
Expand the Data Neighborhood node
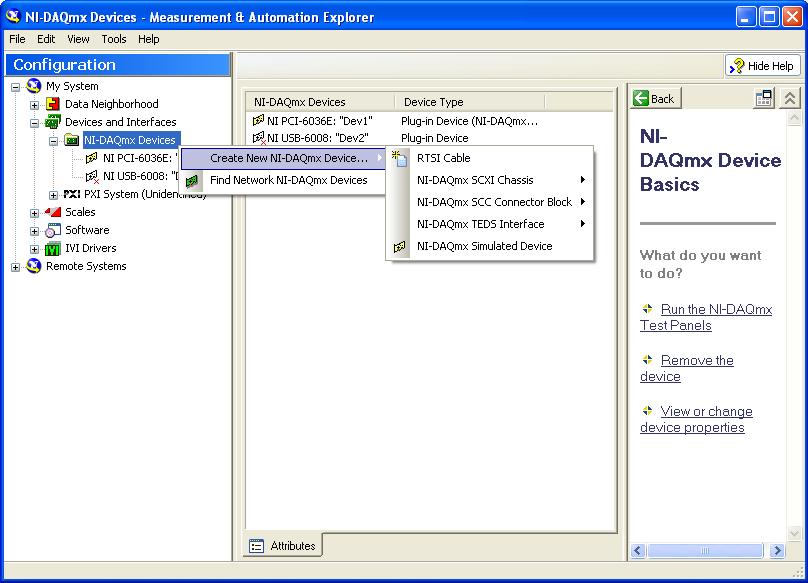[x=35, y=105]
